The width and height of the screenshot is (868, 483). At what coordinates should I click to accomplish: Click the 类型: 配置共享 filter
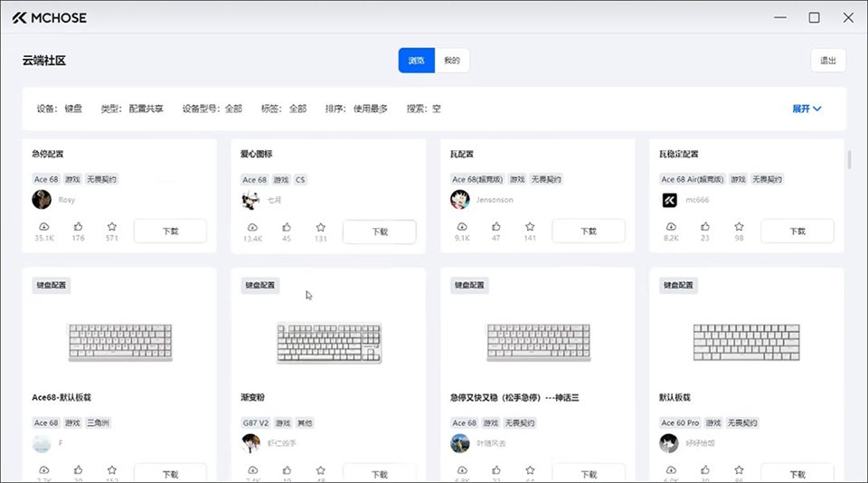132,109
